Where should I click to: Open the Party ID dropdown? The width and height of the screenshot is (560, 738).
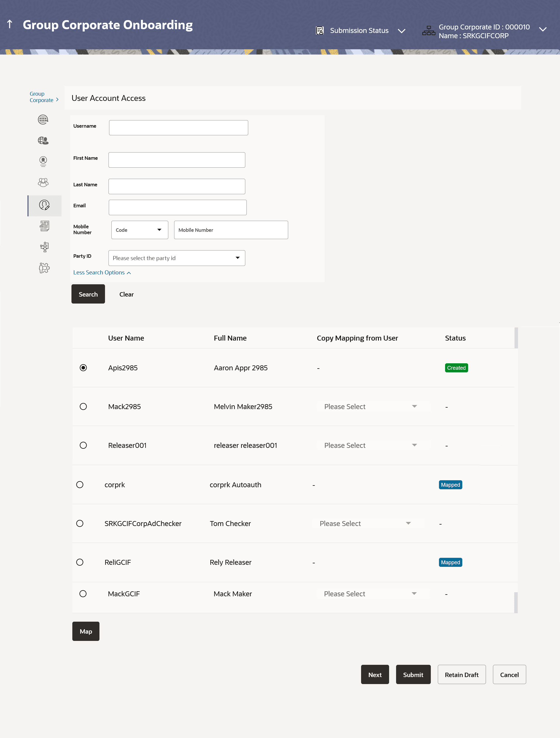coord(176,258)
